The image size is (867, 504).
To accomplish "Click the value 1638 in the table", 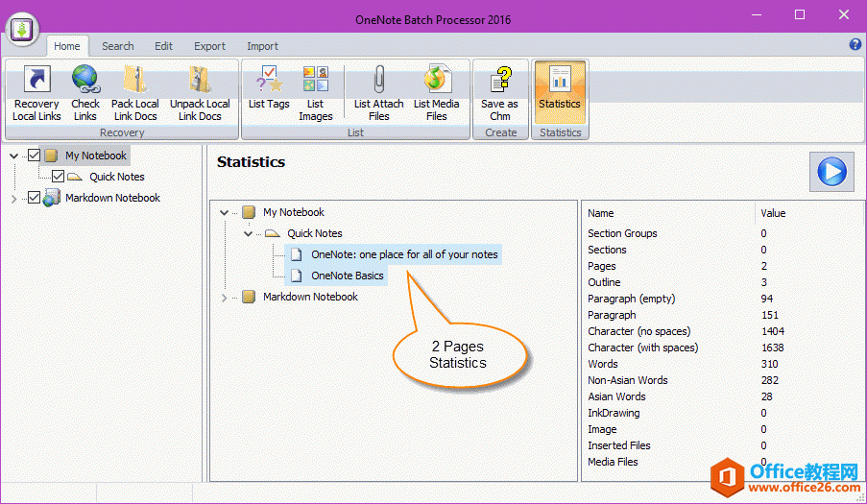I will click(773, 348).
